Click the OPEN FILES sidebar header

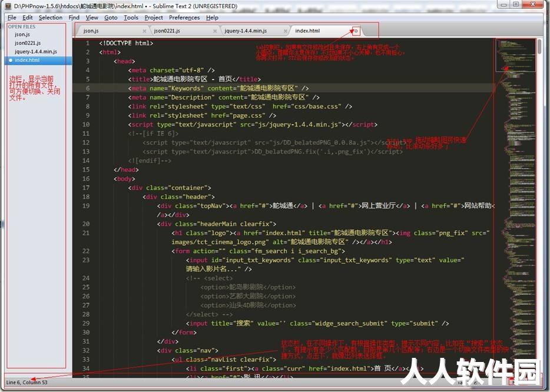point(22,26)
